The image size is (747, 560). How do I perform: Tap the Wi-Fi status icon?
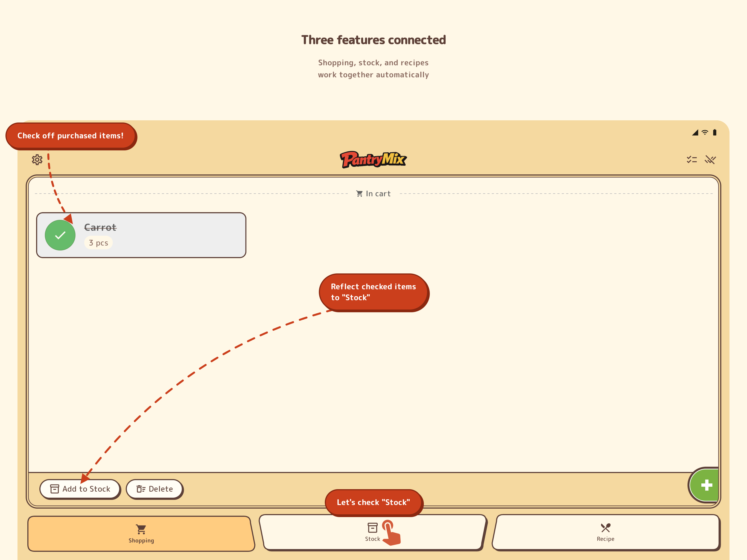click(x=705, y=132)
